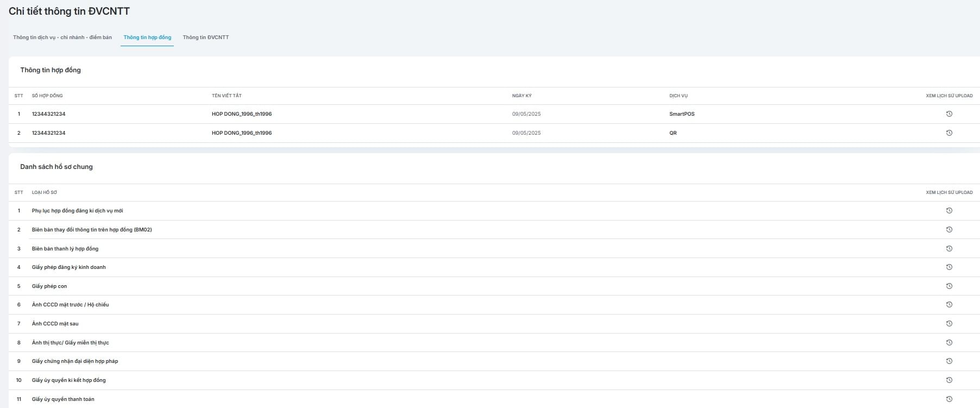This screenshot has width=980, height=408.
Task: View upload history for SmartPOS contract
Action: (949, 114)
